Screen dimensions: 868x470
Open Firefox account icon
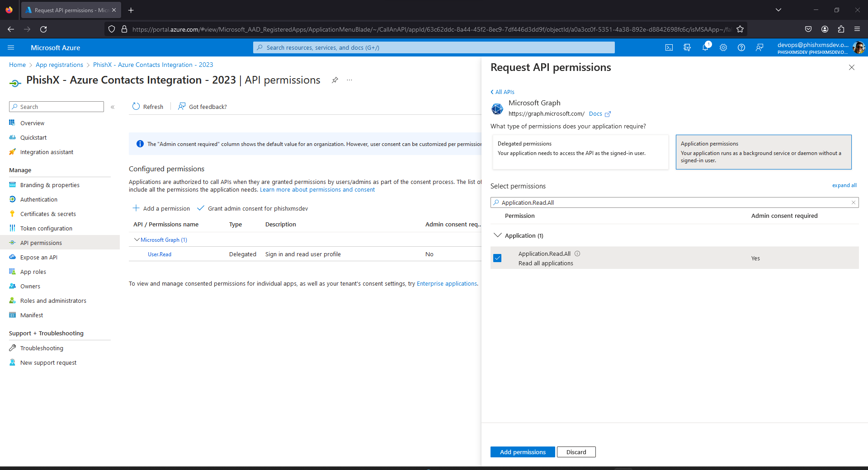click(825, 29)
